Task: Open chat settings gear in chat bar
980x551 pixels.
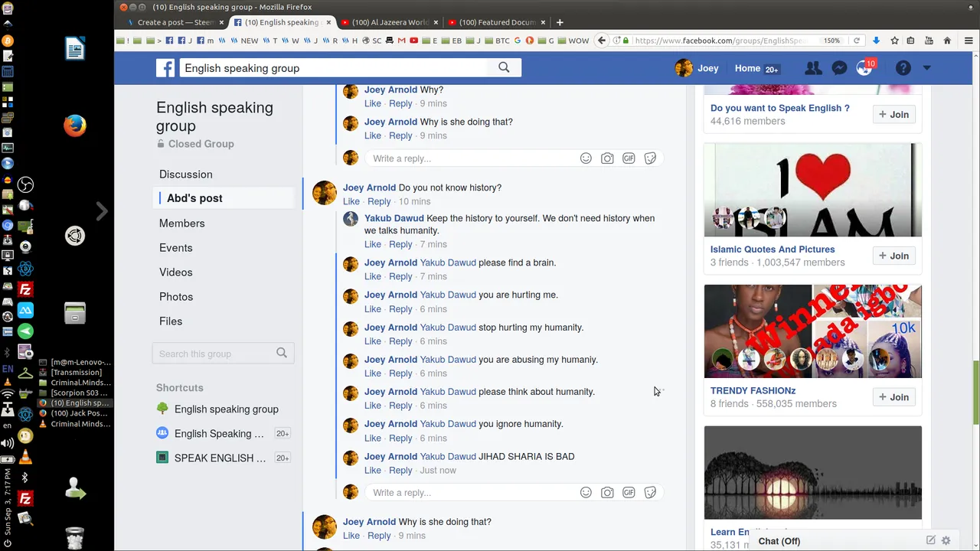Action: (x=946, y=540)
